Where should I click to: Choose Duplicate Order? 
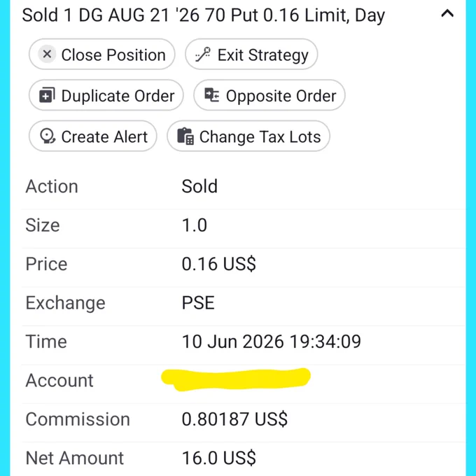pos(106,95)
